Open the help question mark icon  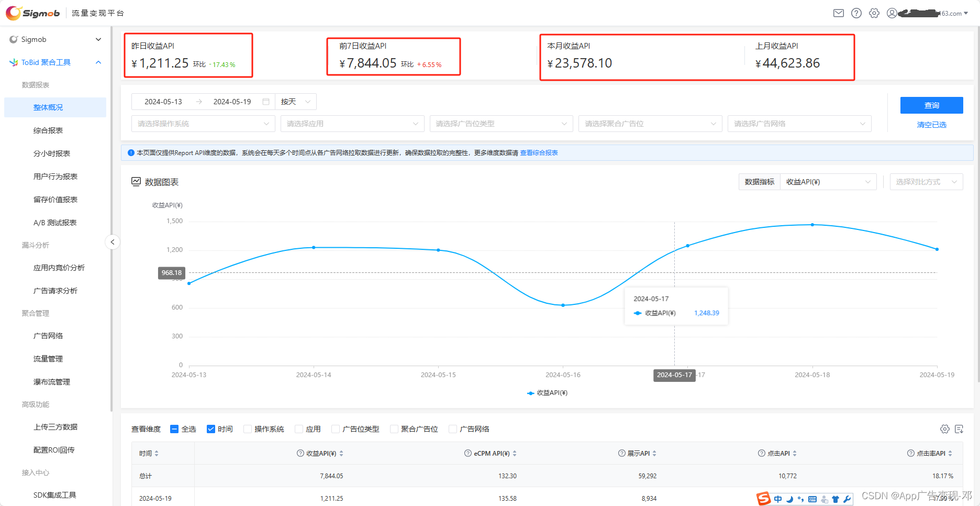click(856, 13)
